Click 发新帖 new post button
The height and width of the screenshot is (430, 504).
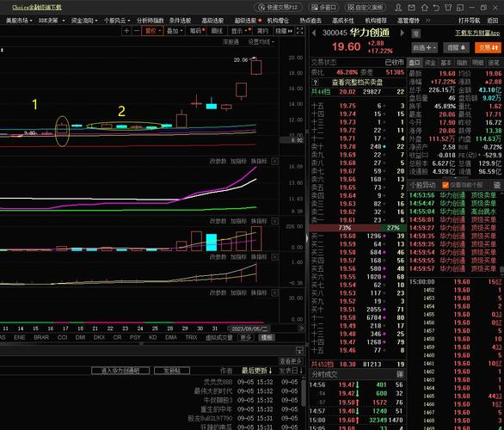click(x=172, y=371)
